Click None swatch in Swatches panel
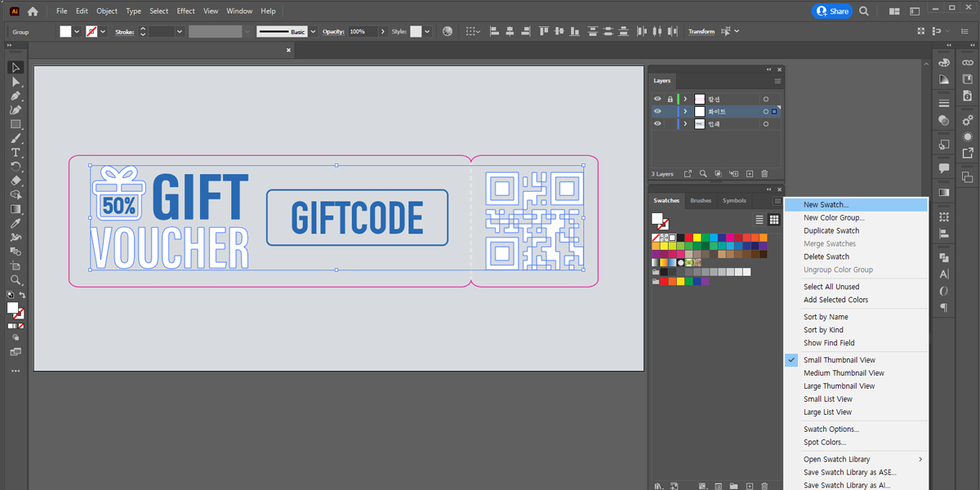The height and width of the screenshot is (490, 980). [657, 238]
